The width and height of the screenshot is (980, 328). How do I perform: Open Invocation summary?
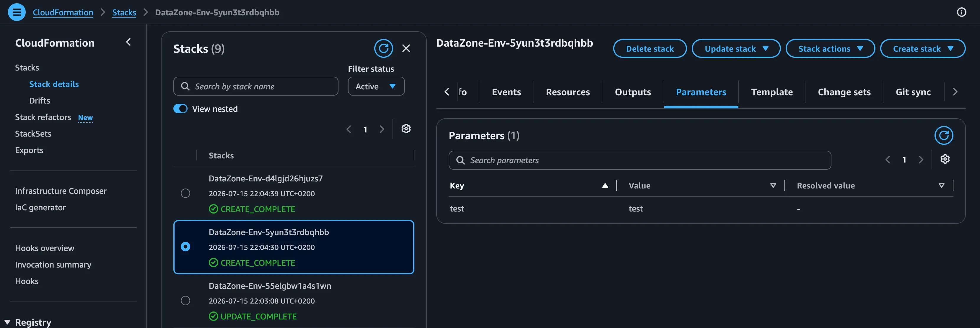[x=53, y=265]
